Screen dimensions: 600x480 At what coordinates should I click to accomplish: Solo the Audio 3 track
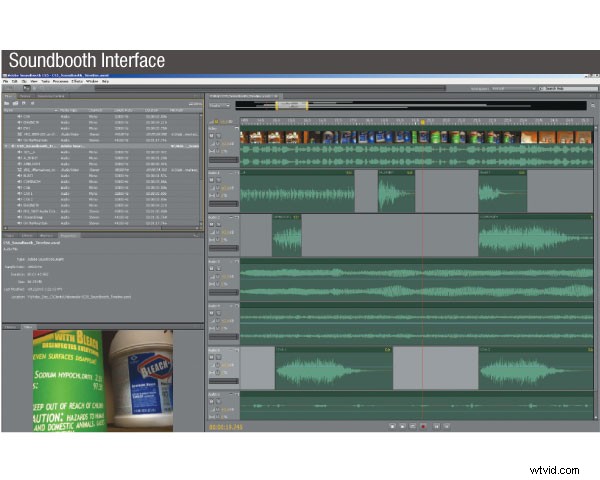point(218,269)
